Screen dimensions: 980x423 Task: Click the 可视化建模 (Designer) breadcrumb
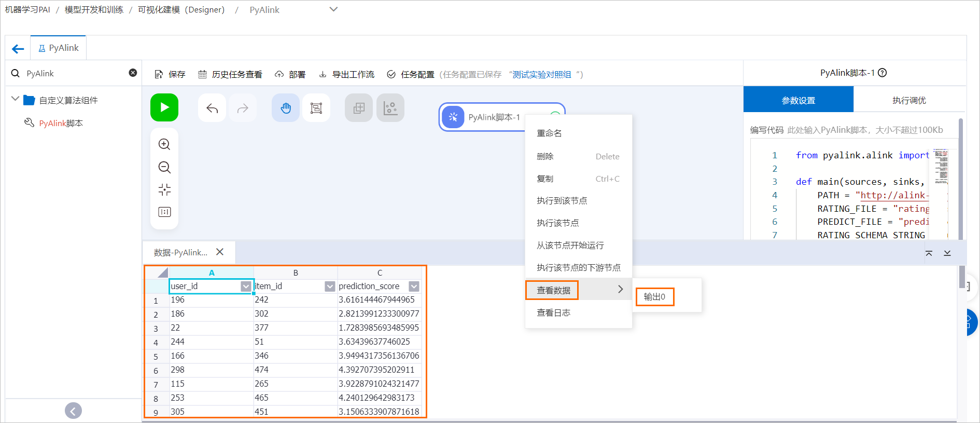(181, 9)
